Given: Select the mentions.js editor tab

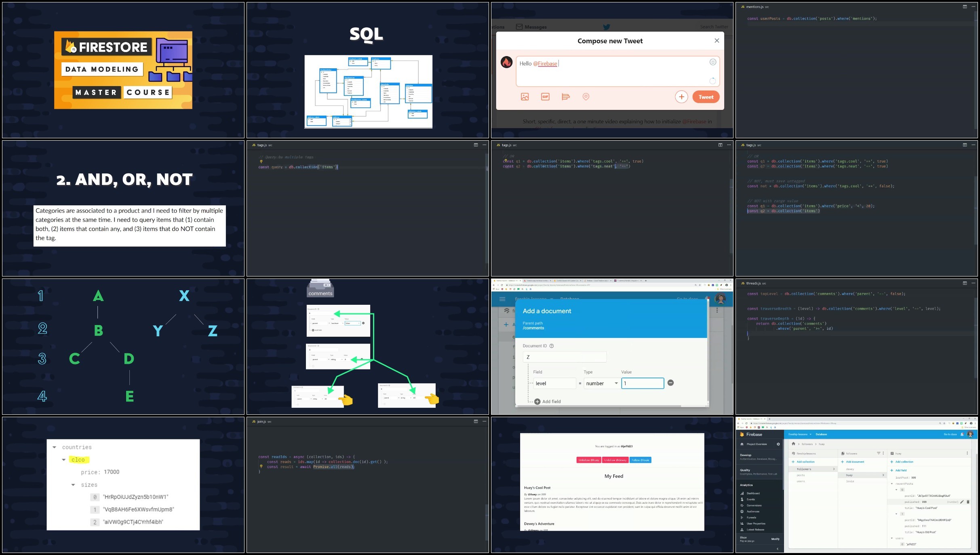Looking at the screenshot, I should 754,7.
